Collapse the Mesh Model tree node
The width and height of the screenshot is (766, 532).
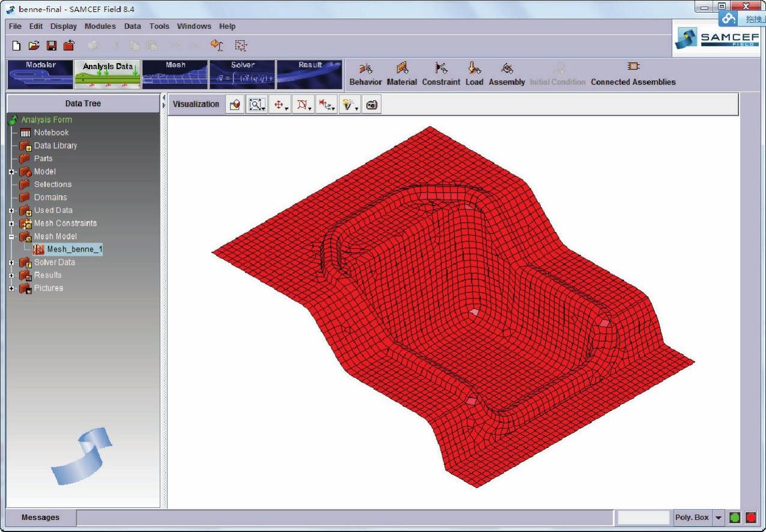pos(11,237)
